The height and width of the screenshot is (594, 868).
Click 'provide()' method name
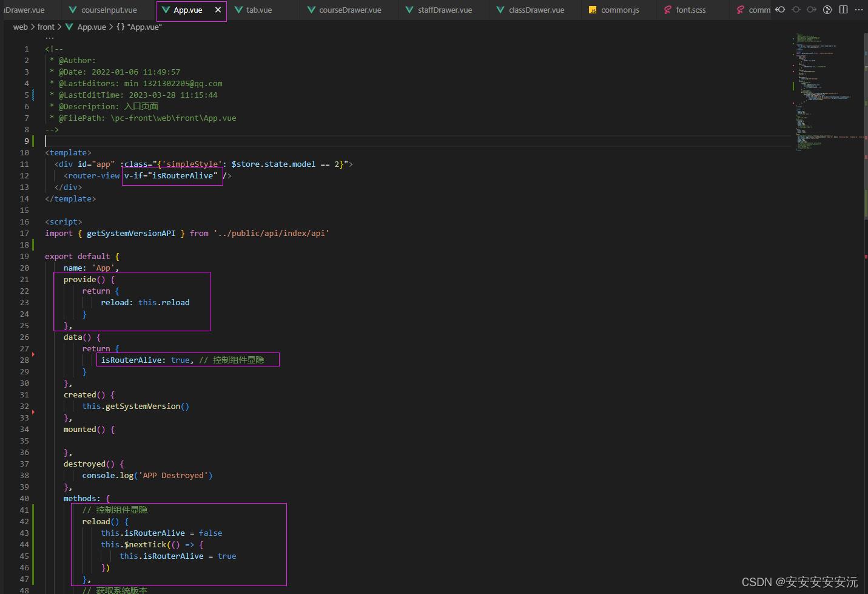coord(84,279)
